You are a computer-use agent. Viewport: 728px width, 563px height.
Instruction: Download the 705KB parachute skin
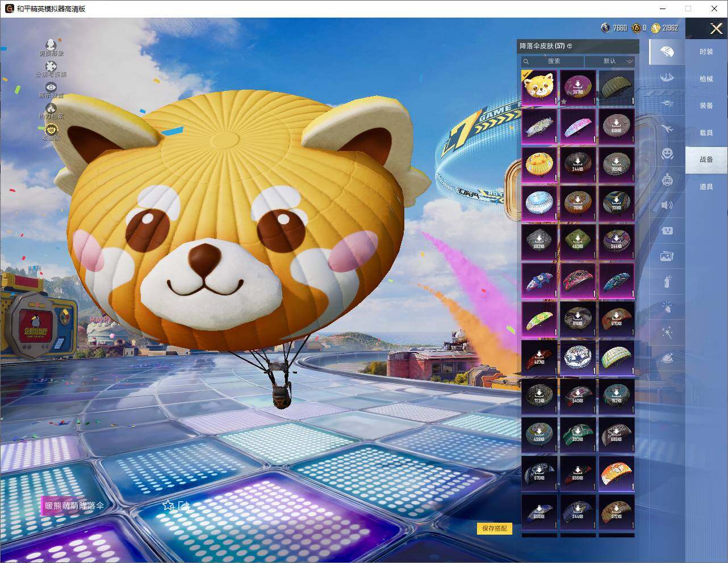click(617, 165)
